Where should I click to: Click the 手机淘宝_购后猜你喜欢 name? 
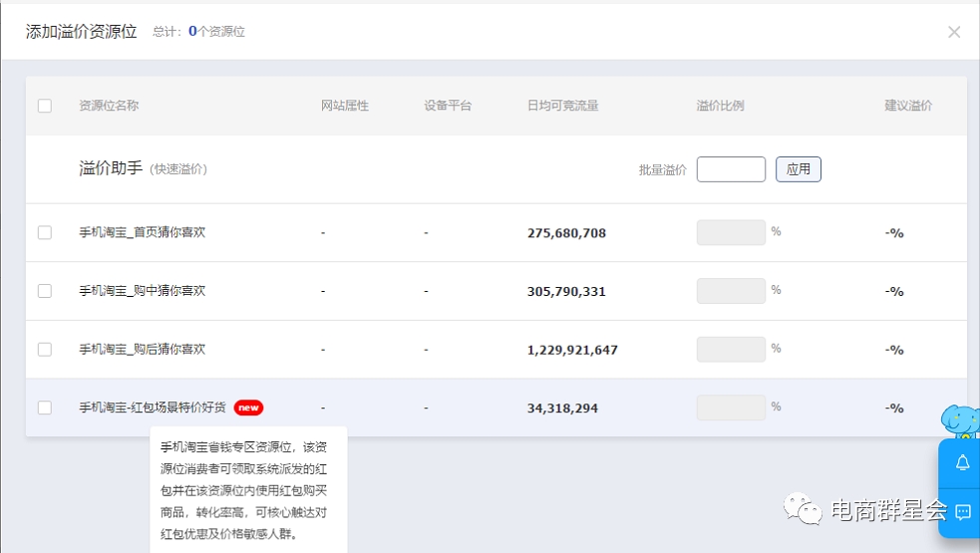(x=142, y=350)
